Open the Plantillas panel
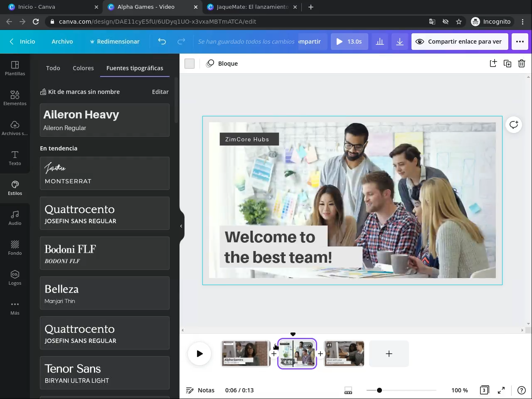The width and height of the screenshot is (532, 399). (x=15, y=68)
